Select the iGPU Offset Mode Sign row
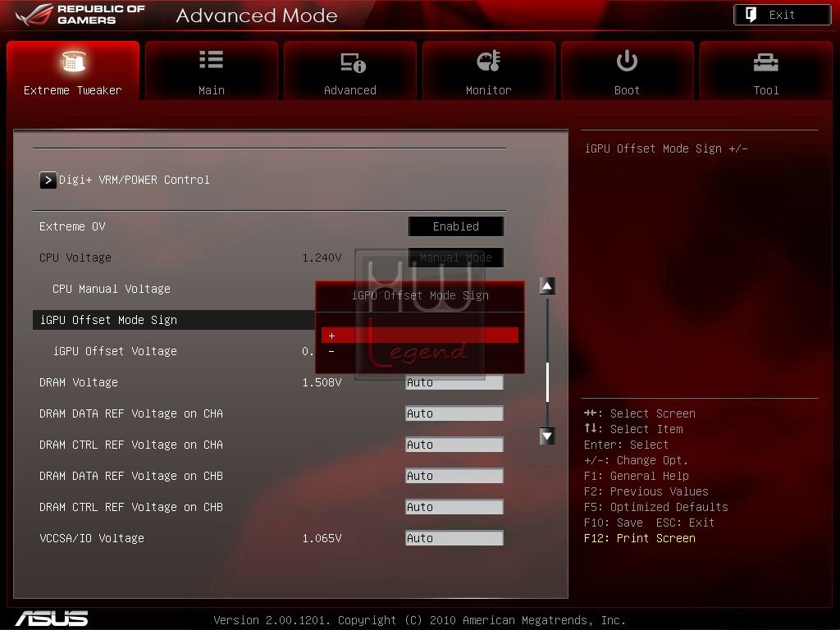Screen dimensions: 840x630 (174, 320)
